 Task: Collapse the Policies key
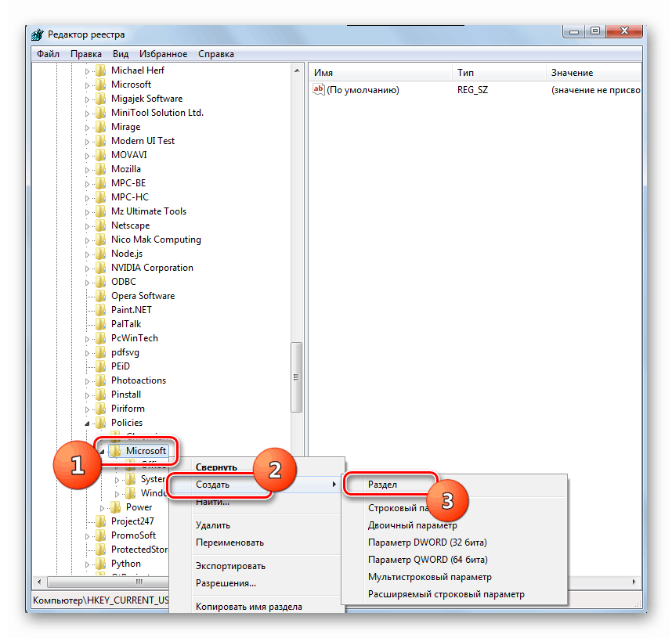click(88, 424)
